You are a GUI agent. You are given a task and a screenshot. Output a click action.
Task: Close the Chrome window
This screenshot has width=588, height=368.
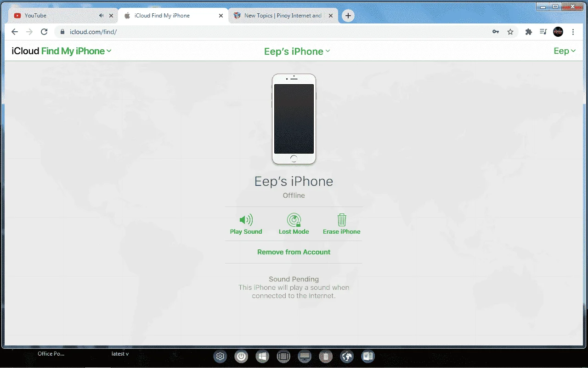coord(572,6)
